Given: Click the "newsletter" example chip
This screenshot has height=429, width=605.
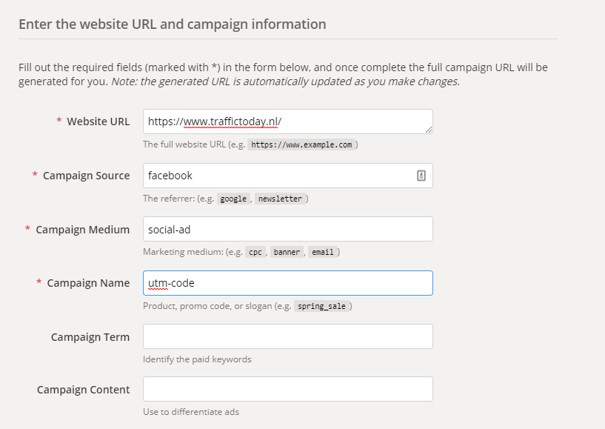Looking at the screenshot, I should click(279, 199).
